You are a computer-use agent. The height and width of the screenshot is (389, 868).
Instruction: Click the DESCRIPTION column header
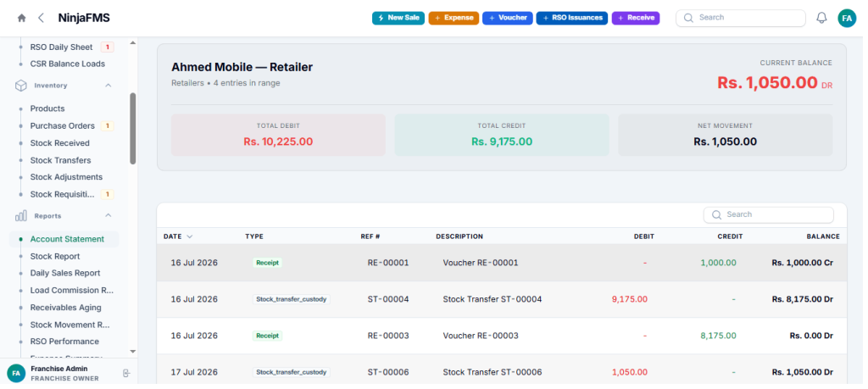click(x=459, y=236)
